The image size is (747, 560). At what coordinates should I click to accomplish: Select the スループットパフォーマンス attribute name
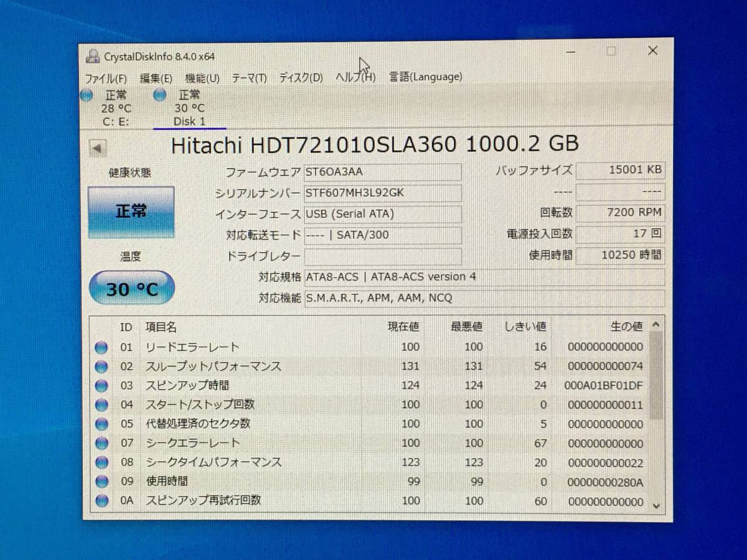[214, 366]
